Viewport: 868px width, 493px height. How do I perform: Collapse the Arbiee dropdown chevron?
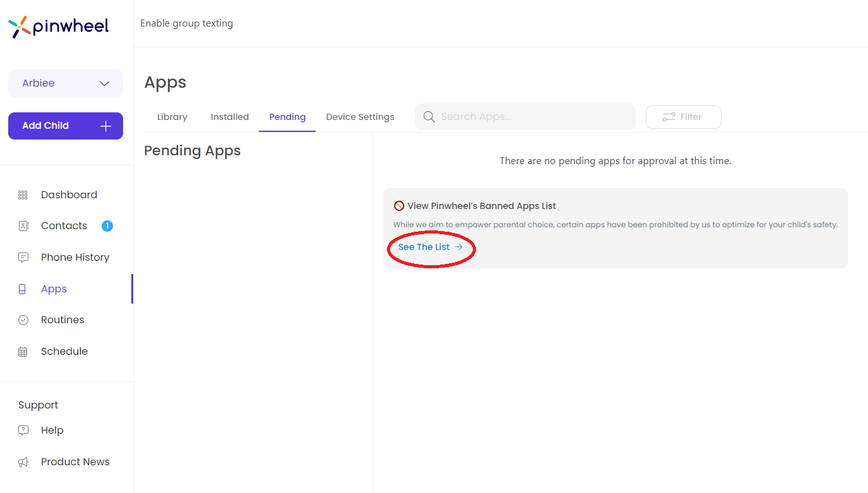tap(104, 83)
